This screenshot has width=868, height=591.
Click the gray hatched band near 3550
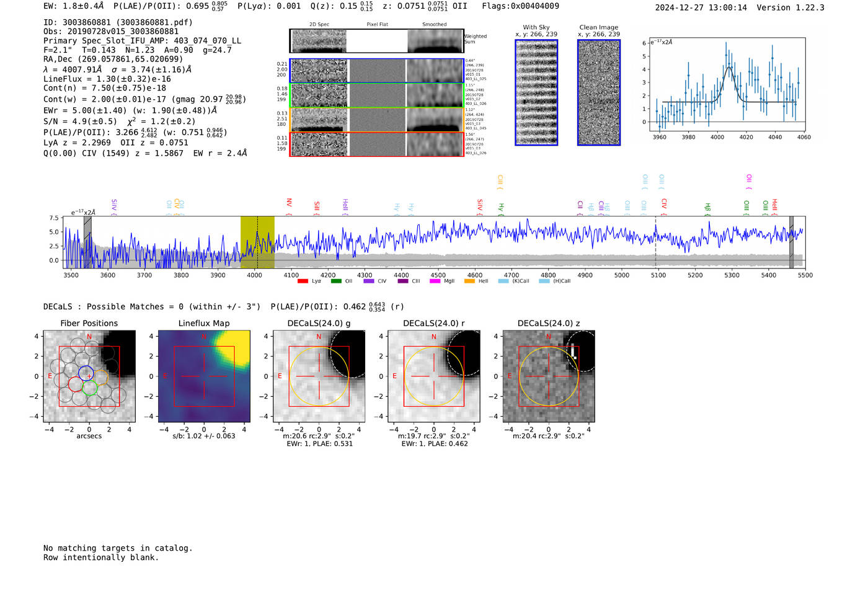pyautogui.click(x=87, y=242)
